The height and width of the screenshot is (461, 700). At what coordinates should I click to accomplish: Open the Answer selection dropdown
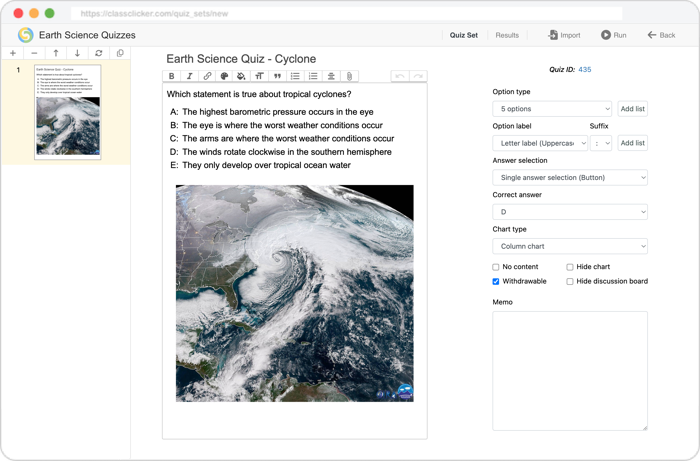[570, 178]
